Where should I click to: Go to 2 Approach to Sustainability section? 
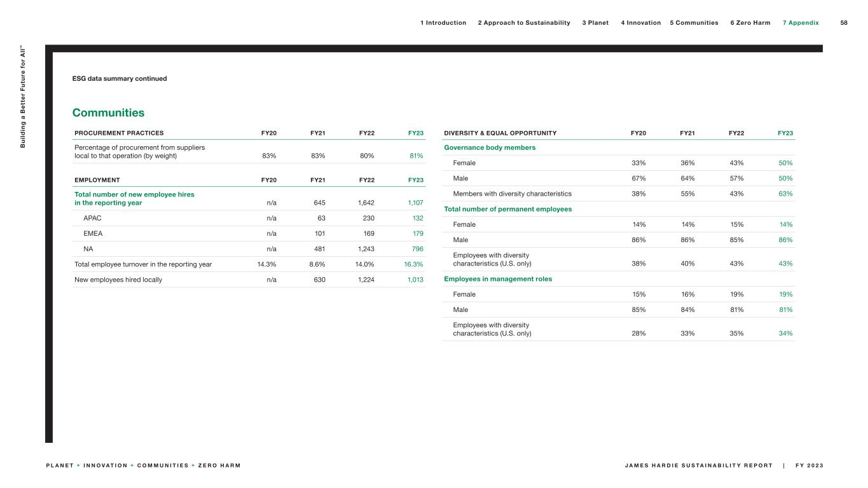[523, 23]
